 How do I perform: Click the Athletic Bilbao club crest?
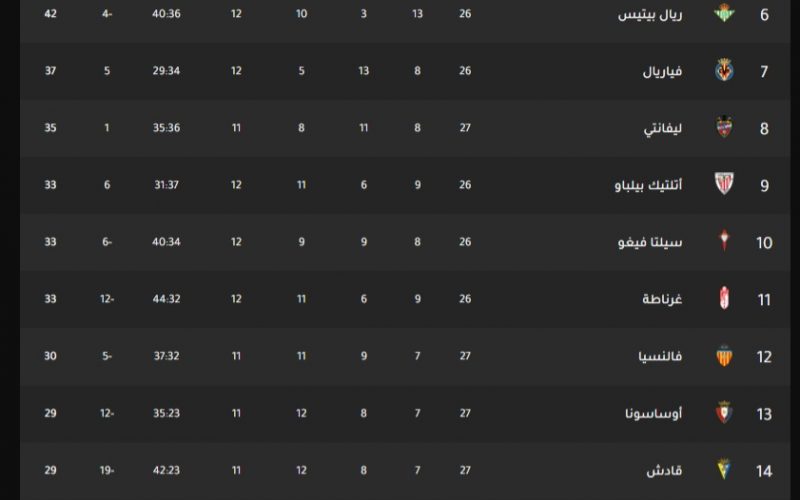724,184
